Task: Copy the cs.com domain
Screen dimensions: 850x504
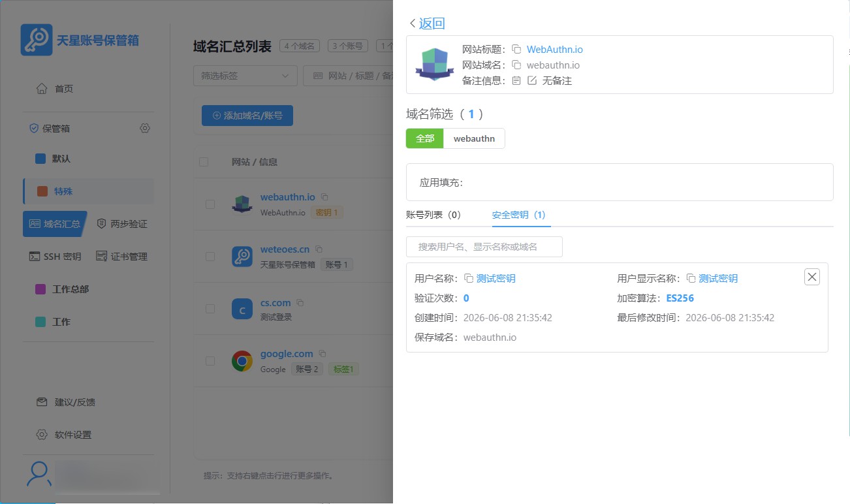Action: point(300,303)
